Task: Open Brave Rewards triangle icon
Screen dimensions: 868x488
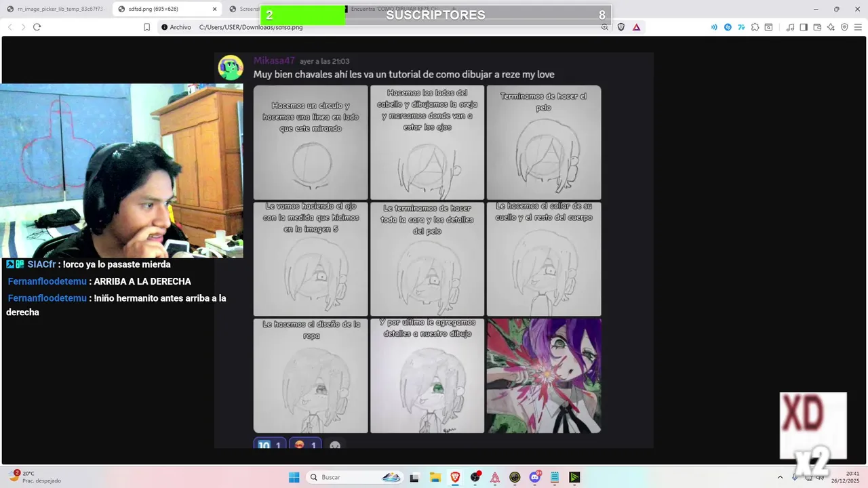Action: click(x=636, y=27)
